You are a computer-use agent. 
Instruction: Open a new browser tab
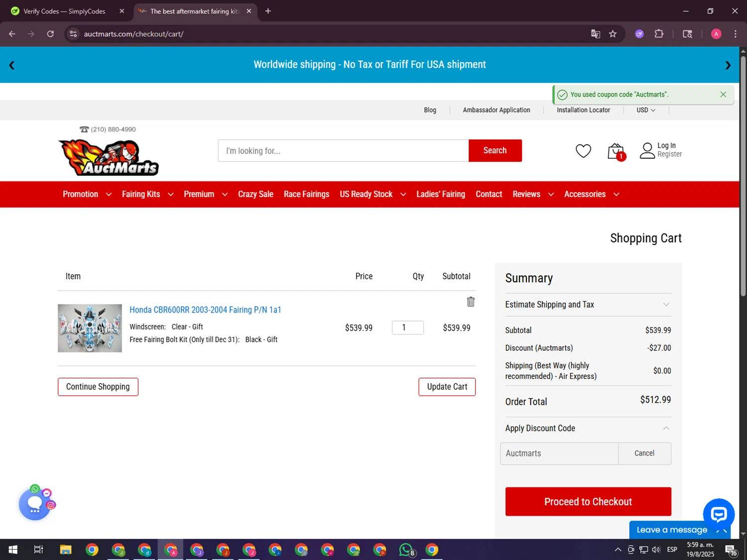(x=268, y=11)
